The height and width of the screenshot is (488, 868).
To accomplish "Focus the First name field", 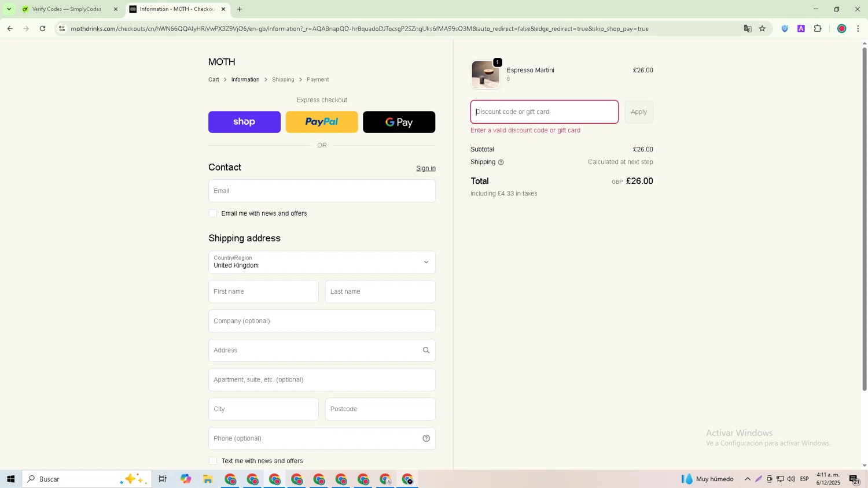I will coord(263,292).
